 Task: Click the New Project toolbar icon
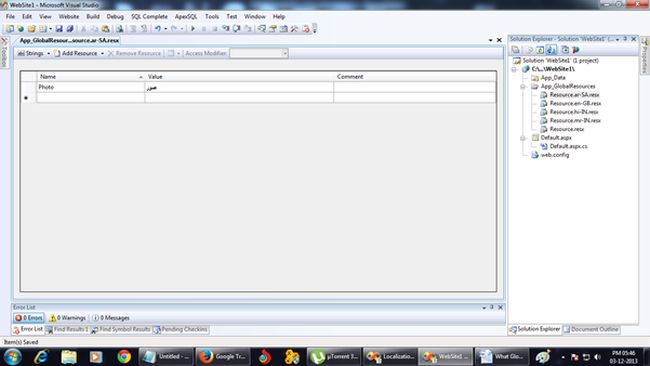[10, 29]
